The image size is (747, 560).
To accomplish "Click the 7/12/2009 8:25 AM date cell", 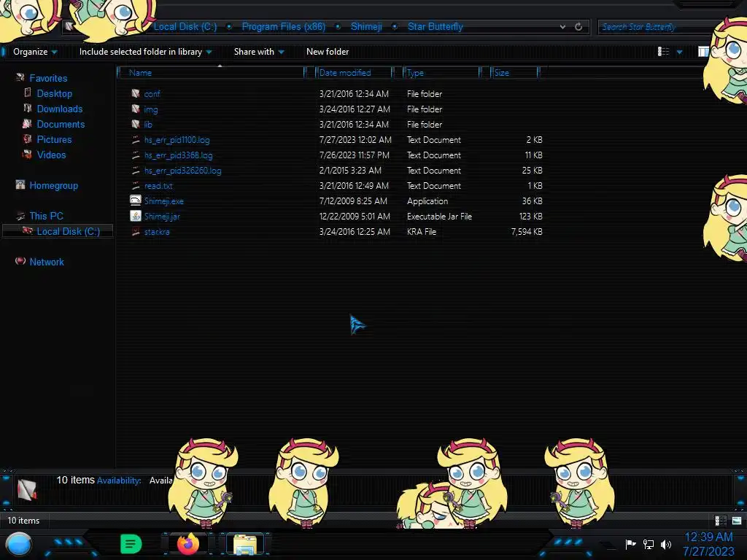I will pyautogui.click(x=353, y=201).
